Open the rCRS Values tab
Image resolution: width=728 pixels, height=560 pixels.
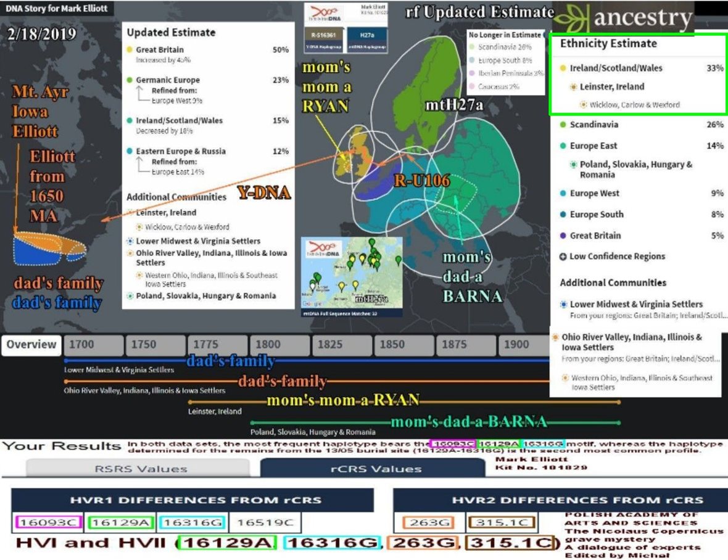[x=376, y=468]
